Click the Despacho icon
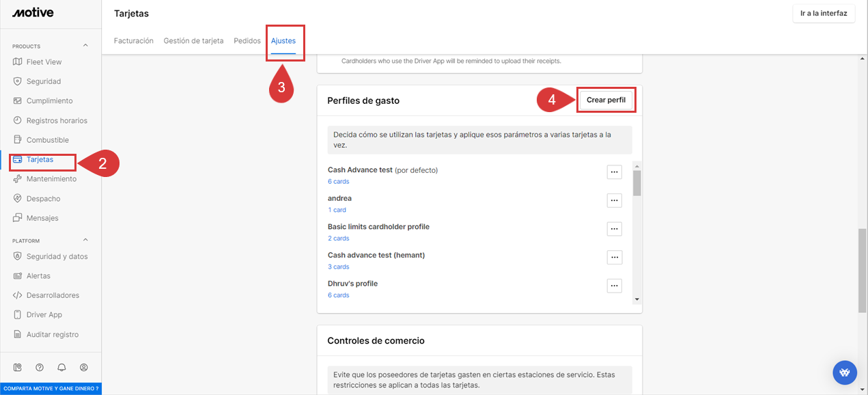 [x=18, y=199]
